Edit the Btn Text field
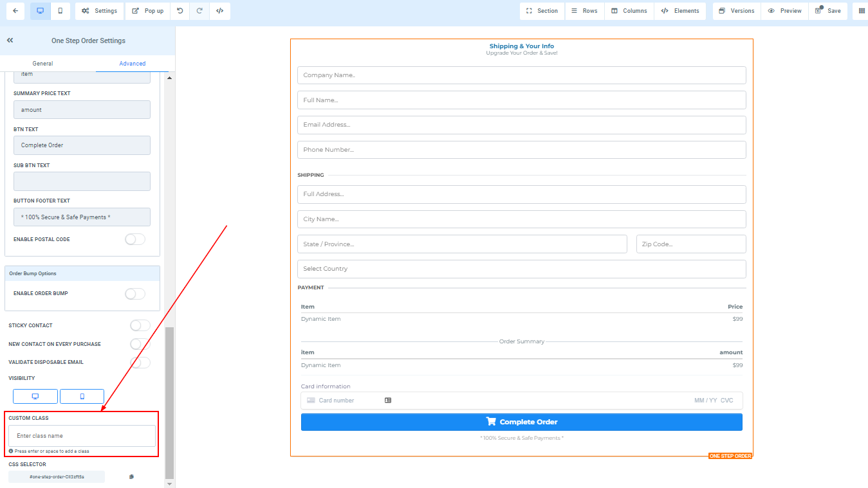 pyautogui.click(x=82, y=145)
